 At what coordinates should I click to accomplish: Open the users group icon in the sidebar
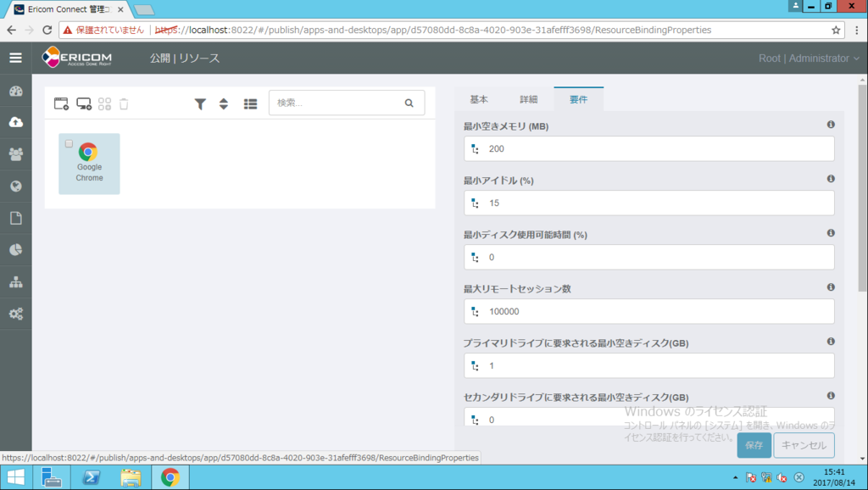coord(15,153)
